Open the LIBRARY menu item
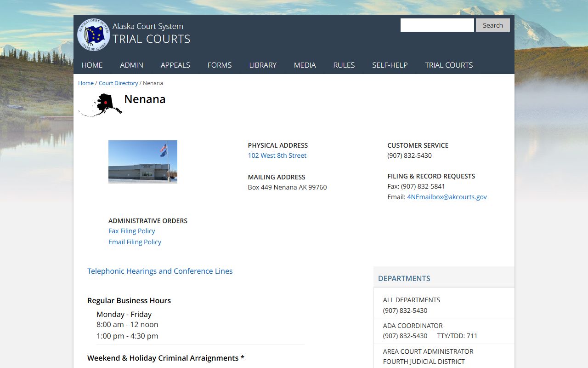The height and width of the screenshot is (368, 588). pyautogui.click(x=263, y=65)
